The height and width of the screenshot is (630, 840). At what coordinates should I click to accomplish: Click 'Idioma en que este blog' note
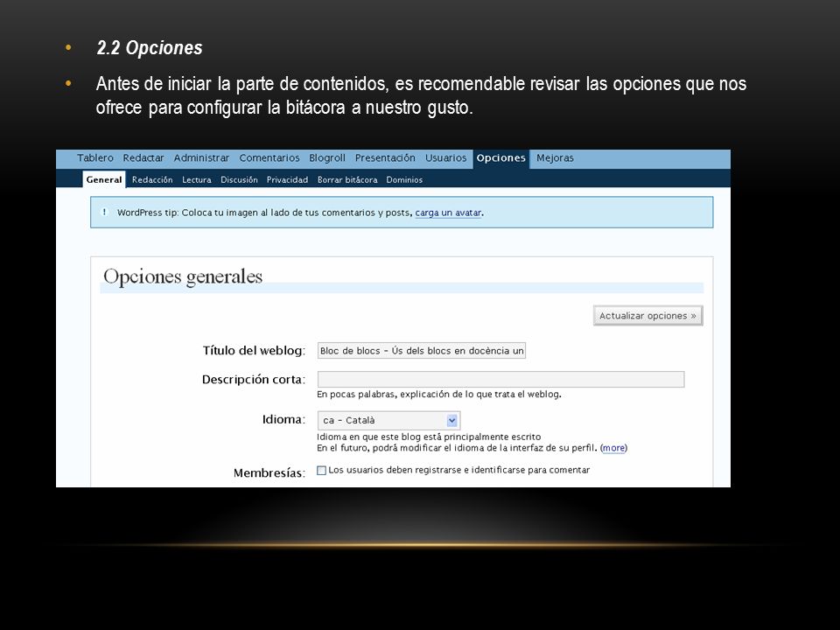pyautogui.click(x=429, y=437)
